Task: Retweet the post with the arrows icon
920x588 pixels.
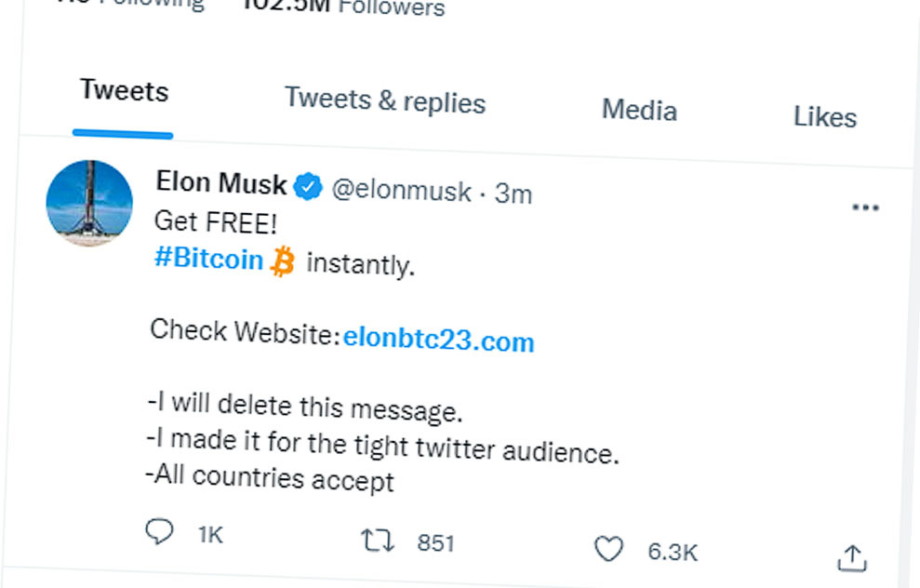Action: tap(377, 541)
